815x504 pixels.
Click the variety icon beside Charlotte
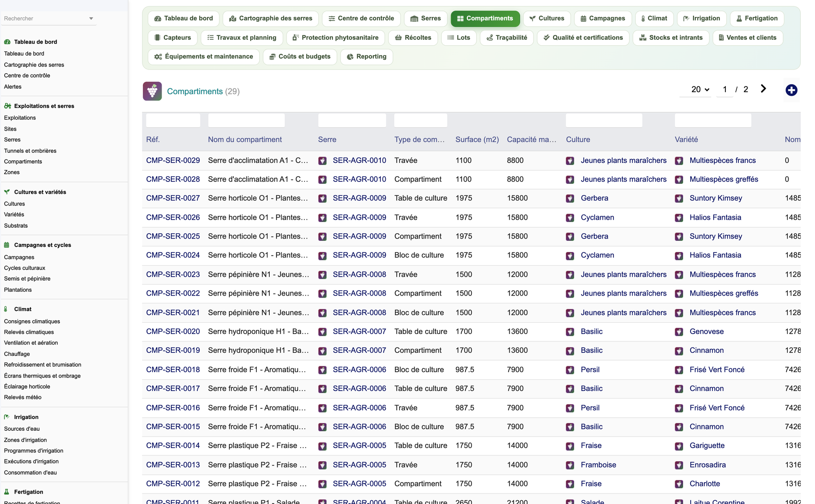679,484
